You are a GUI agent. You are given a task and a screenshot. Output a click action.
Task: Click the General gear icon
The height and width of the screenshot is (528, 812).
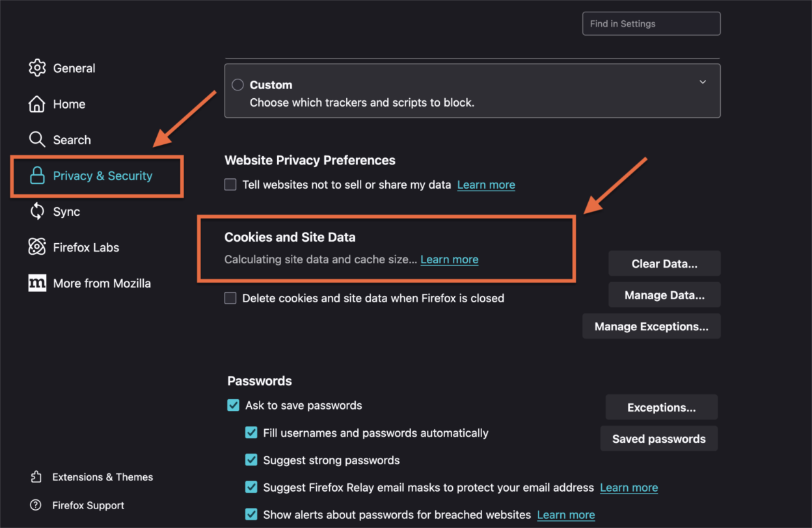(x=37, y=68)
